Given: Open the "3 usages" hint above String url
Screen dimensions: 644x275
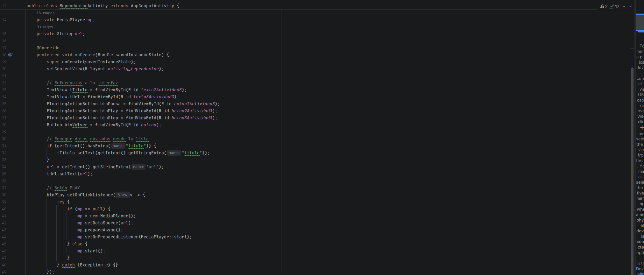Looking at the screenshot, I should 45,27.
